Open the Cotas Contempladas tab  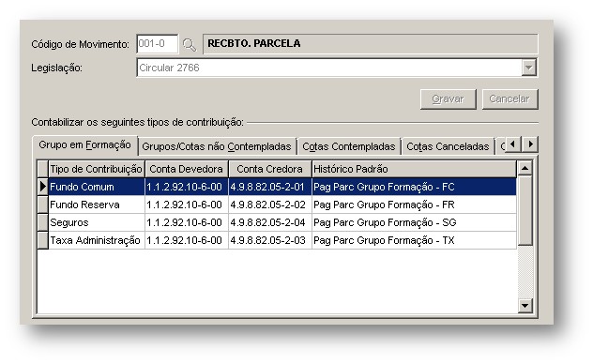coord(349,146)
